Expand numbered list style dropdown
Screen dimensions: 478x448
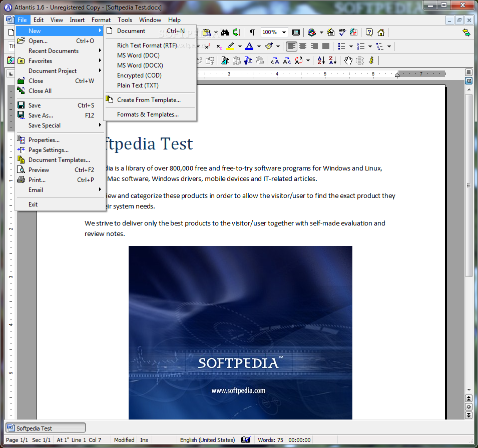click(370, 46)
